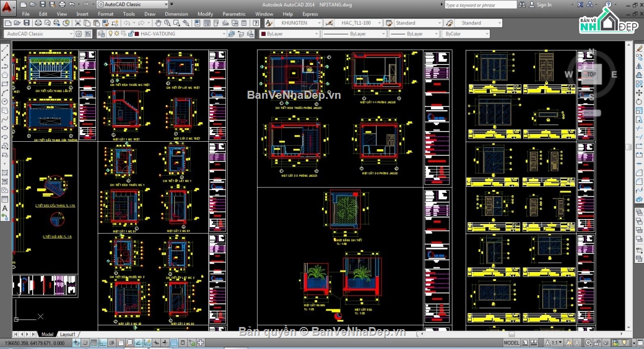Select the Pan hand tool
Image resolution: width=644 pixels, height=349 pixels.
(158, 23)
